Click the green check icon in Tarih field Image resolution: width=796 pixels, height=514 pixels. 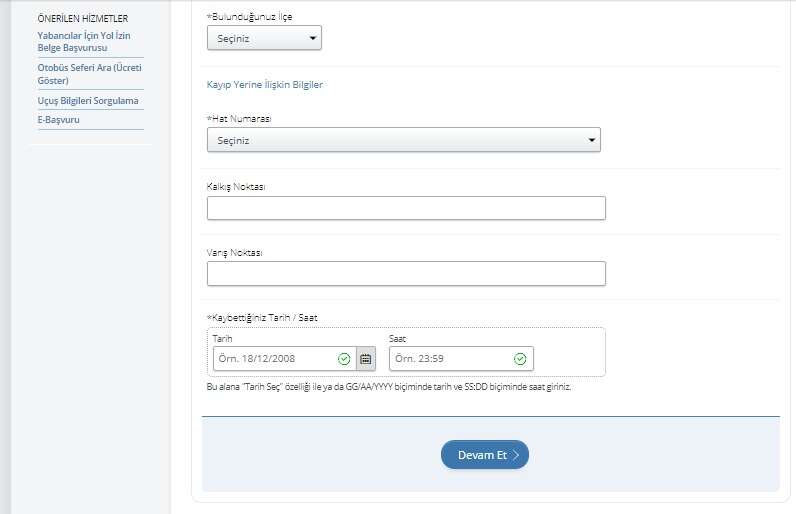coord(344,358)
